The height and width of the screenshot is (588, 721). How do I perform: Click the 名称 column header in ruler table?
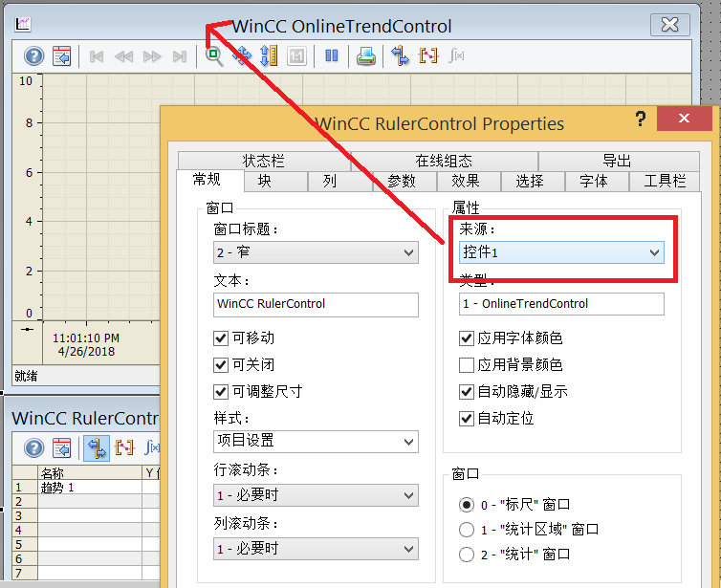[90, 472]
